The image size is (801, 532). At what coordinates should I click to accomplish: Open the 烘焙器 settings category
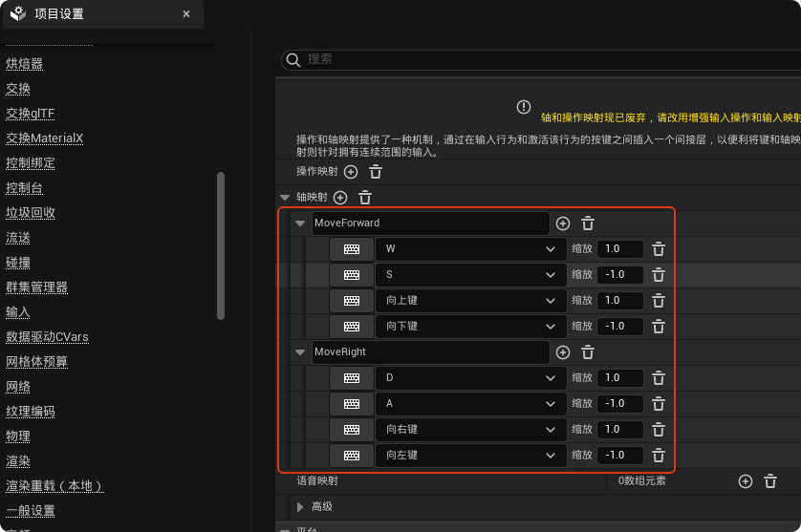click(x=24, y=64)
